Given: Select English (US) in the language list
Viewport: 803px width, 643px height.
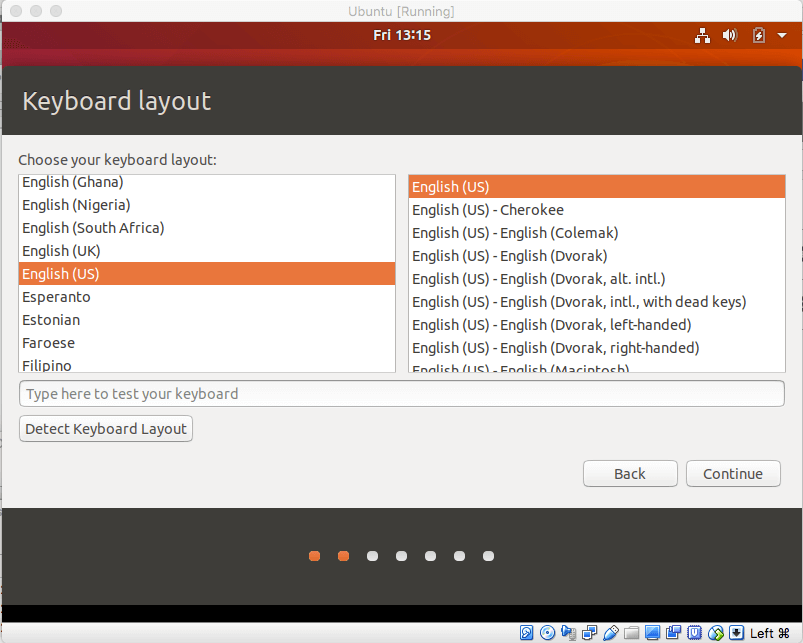Looking at the screenshot, I should pos(207,274).
